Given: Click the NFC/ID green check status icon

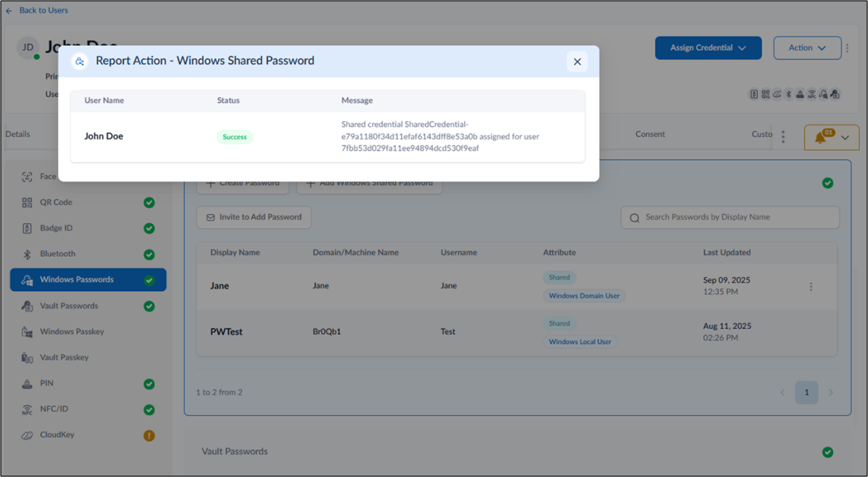Looking at the screenshot, I should click(149, 410).
